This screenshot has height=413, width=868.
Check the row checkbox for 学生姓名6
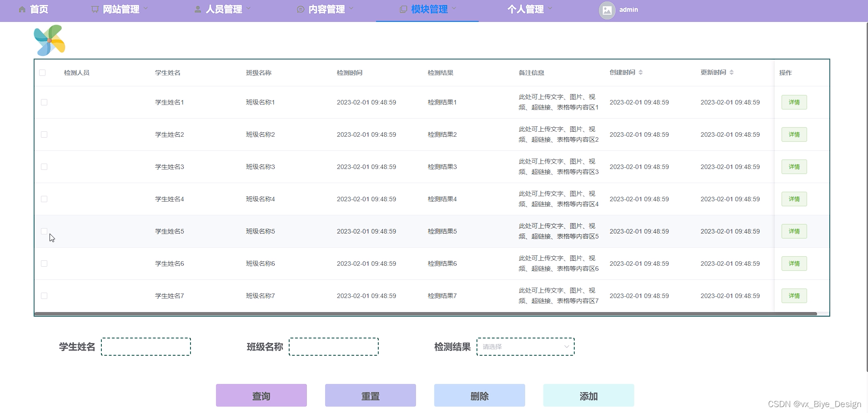44,264
